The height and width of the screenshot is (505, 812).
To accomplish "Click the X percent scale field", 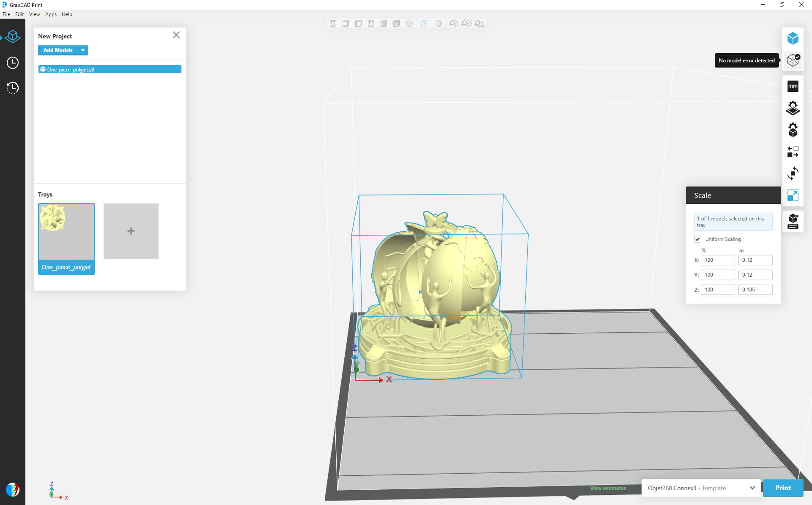I will pyautogui.click(x=717, y=260).
